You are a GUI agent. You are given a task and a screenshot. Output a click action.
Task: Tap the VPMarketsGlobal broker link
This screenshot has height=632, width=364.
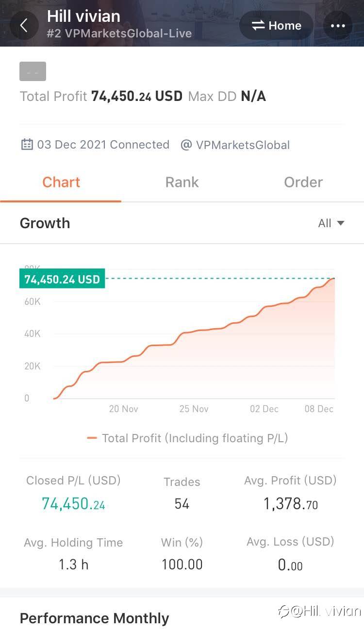click(x=243, y=145)
